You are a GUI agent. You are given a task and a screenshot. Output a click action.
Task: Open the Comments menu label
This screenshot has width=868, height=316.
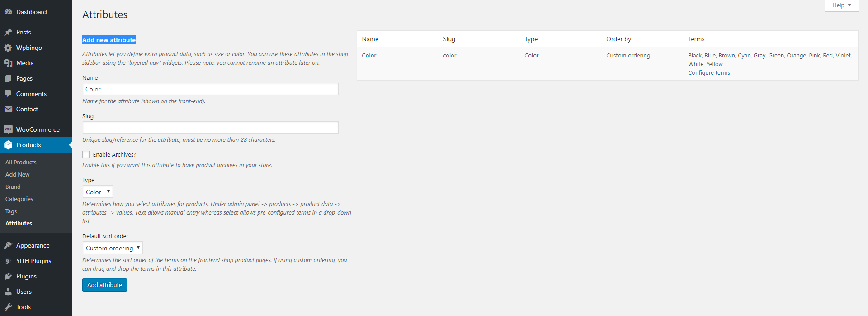point(31,94)
